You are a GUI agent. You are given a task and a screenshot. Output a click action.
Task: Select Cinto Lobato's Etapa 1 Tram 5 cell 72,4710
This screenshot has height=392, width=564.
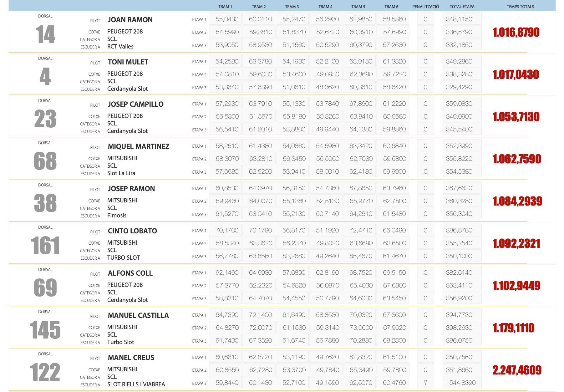click(361, 230)
